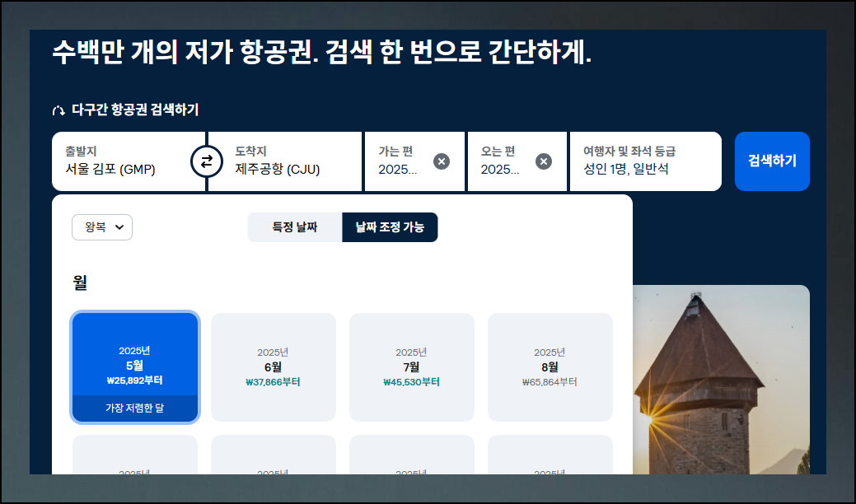This screenshot has height=504, width=856.
Task: Open the 왕복 trip type dropdown
Action: click(x=102, y=227)
